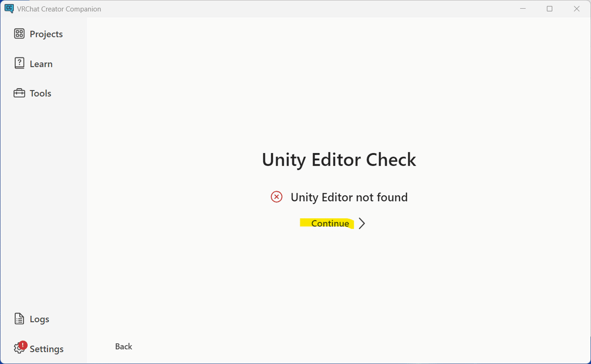Minimize the Creator Companion window

pos(523,9)
